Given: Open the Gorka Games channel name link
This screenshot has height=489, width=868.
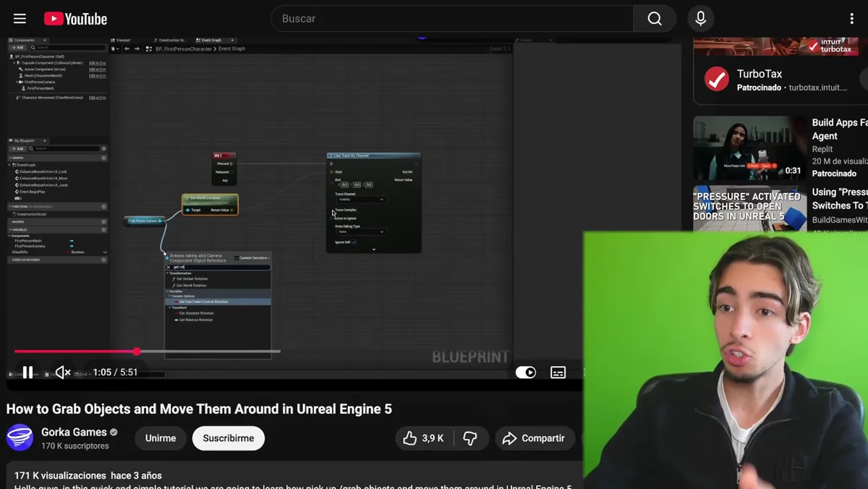Looking at the screenshot, I should (74, 432).
